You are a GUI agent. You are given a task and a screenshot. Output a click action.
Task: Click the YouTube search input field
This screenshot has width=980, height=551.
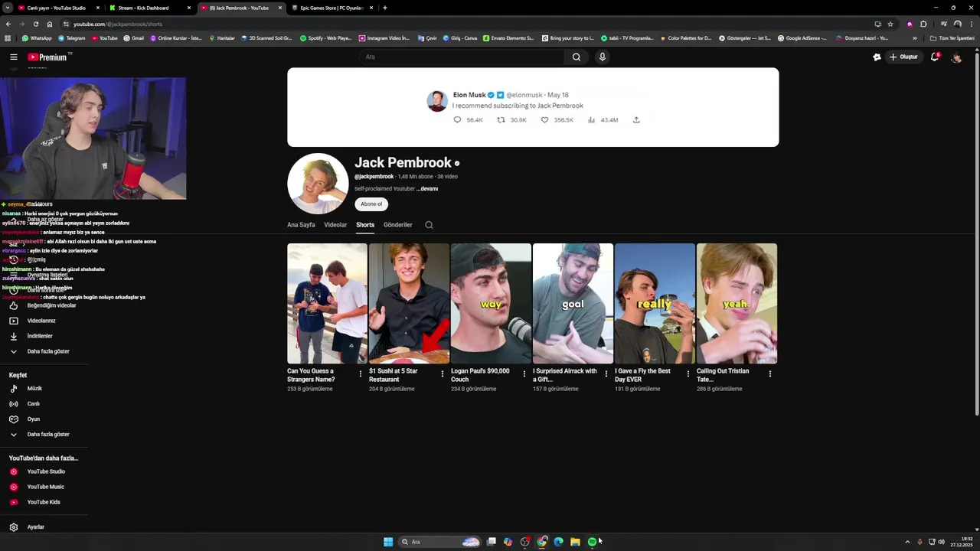tap(462, 57)
